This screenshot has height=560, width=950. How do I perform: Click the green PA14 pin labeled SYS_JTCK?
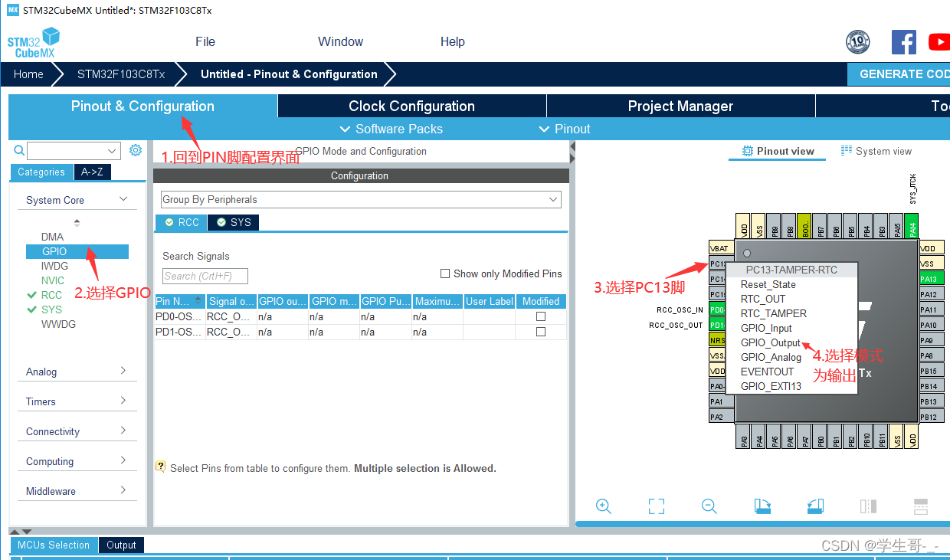point(912,225)
